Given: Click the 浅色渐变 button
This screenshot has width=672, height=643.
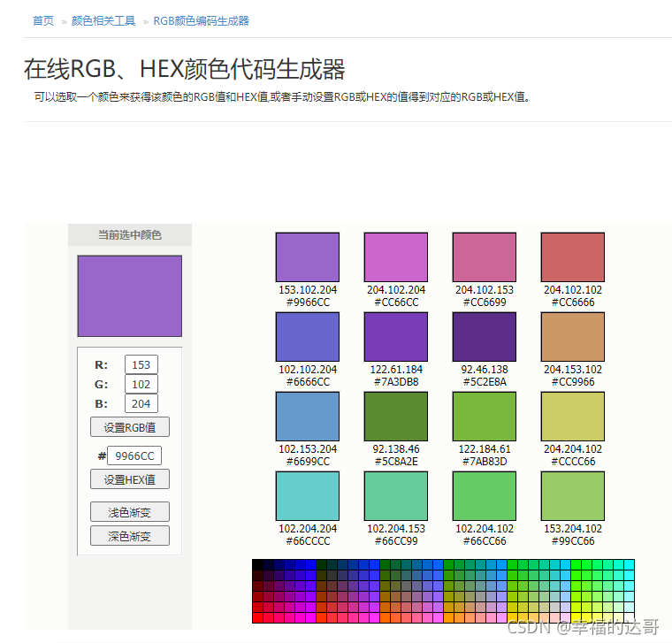Looking at the screenshot, I should click(x=129, y=512).
